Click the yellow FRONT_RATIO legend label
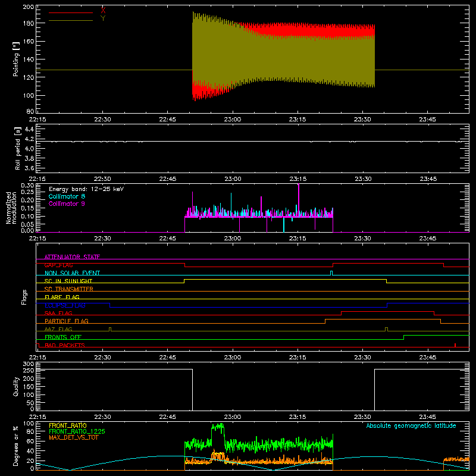Image resolution: width=476 pixels, height=476 pixels. [68, 425]
